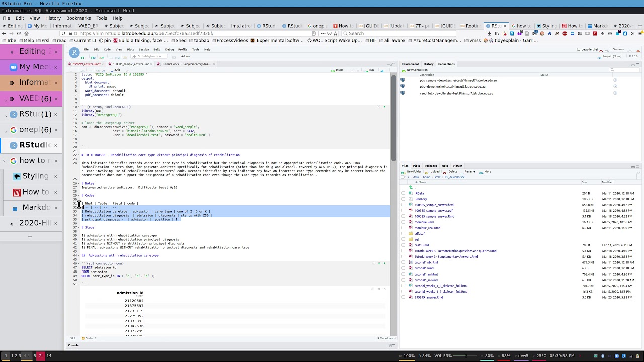644x362 pixels.
Task: Open 100385_sample_answer.html file link
Action: [434, 205]
